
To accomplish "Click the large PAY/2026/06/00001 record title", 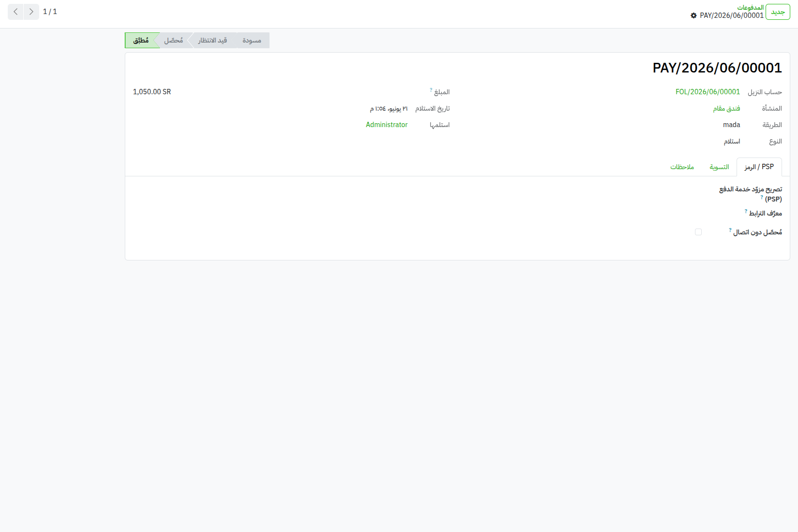I will pos(717,68).
